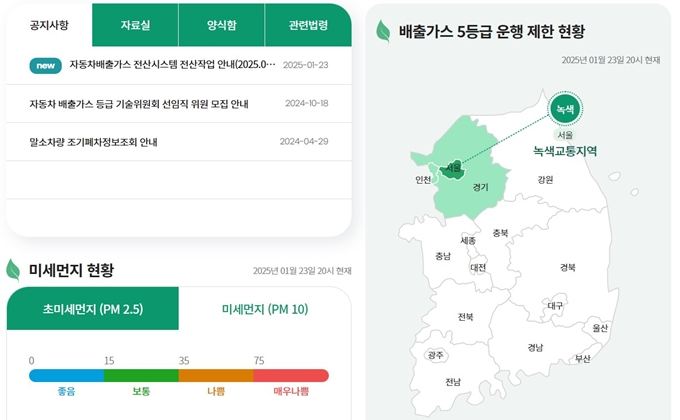Screen dimensions: 680x420
Task: Click the 녹색교통지역 label near map
Action: (x=565, y=151)
